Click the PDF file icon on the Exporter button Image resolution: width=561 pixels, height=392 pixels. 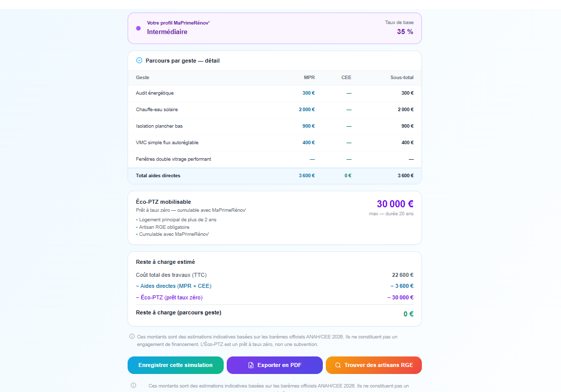(x=251, y=365)
